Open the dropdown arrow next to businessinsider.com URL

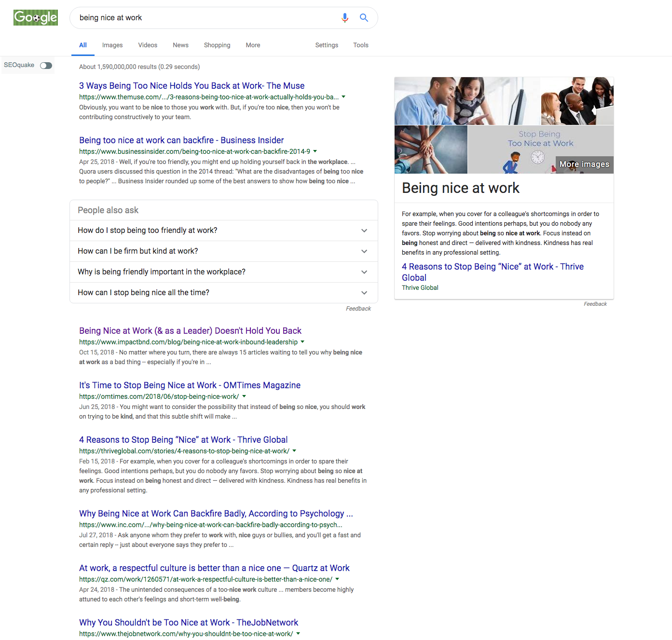coord(315,151)
